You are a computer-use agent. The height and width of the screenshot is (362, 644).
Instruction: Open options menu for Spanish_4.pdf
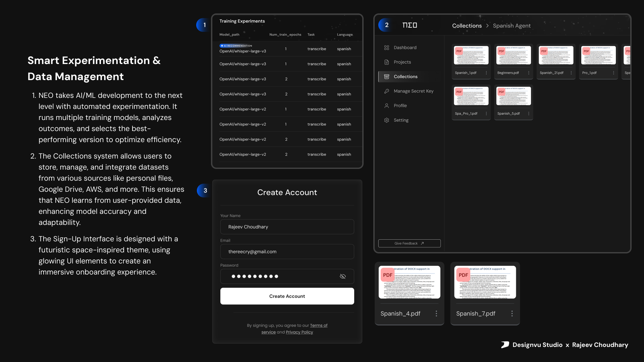pos(436,313)
